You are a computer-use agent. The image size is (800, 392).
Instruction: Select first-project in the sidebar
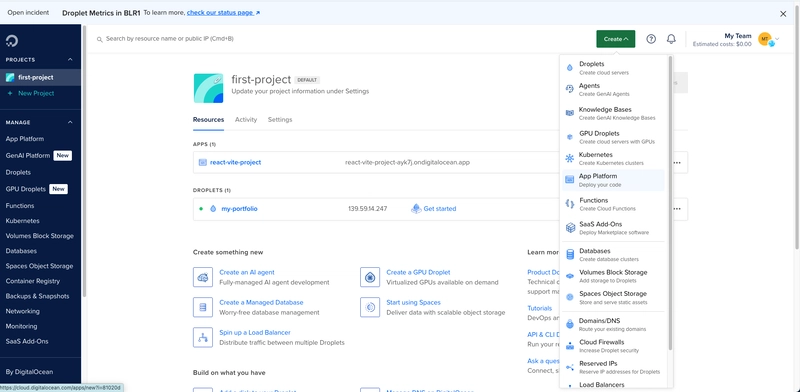tap(40, 78)
